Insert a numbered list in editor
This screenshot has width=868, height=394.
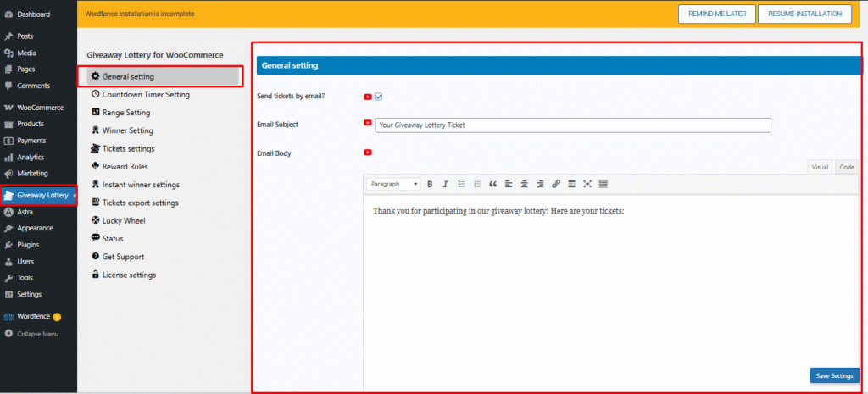click(477, 184)
